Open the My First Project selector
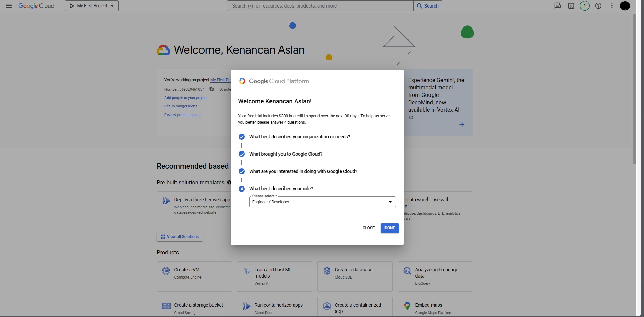 coord(92,6)
